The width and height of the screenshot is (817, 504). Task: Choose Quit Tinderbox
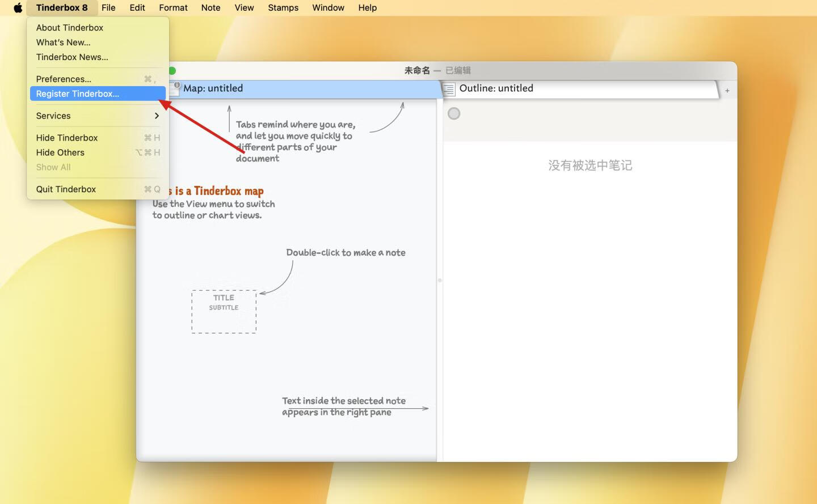(x=98, y=189)
